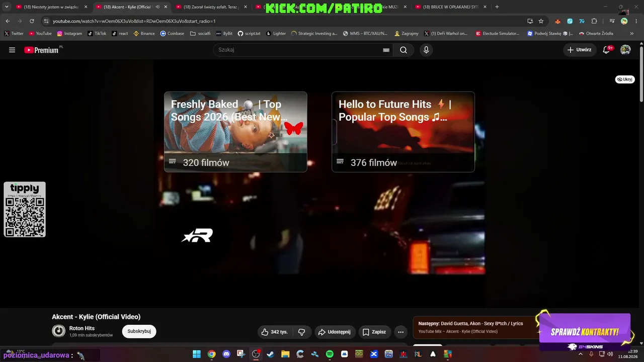This screenshot has width=644, height=362.
Task: Click the magnifier search button
Action: [404, 50]
